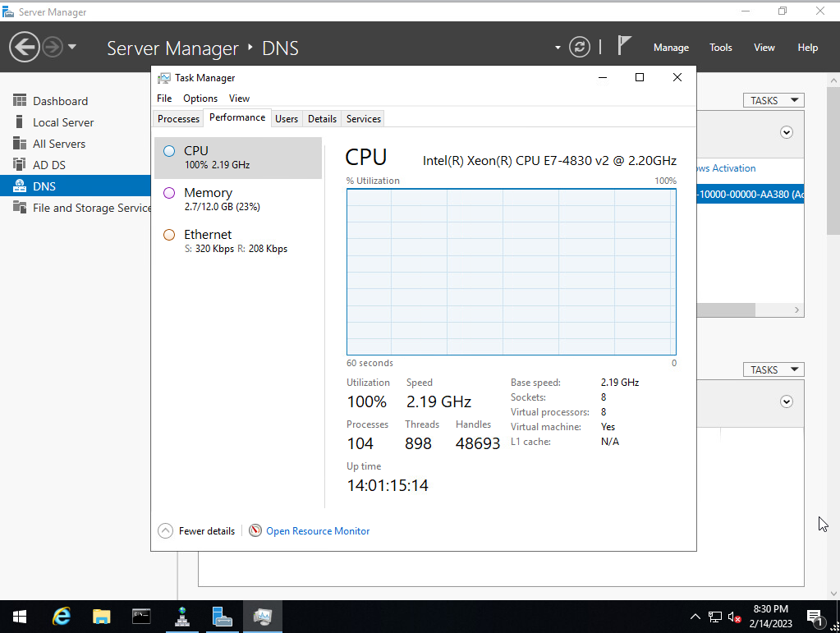Switch to Server Manager on the taskbar

click(223, 617)
